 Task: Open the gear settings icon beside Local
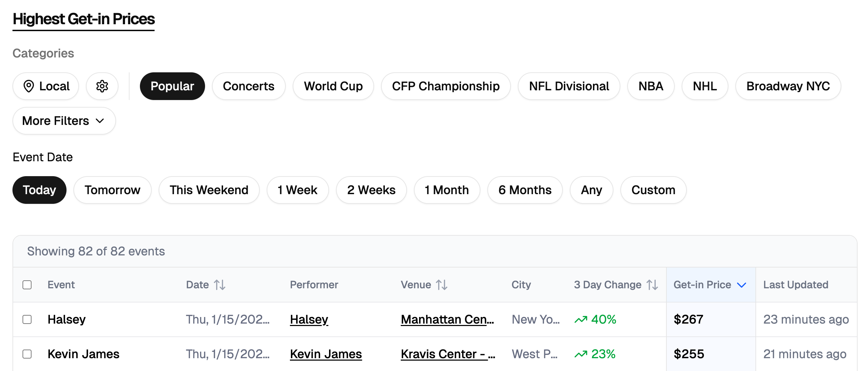(102, 86)
